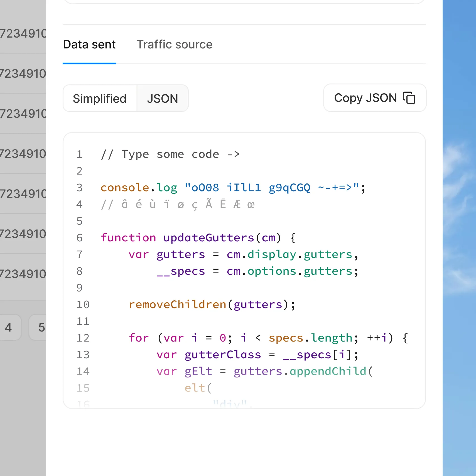Click the Copy JSON button
476x476 pixels.
(x=375, y=98)
